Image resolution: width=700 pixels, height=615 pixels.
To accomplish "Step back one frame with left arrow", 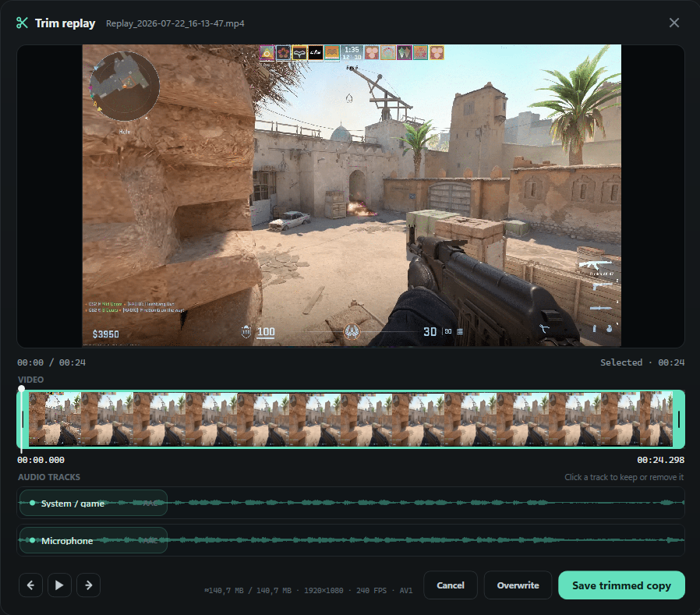I will point(31,585).
